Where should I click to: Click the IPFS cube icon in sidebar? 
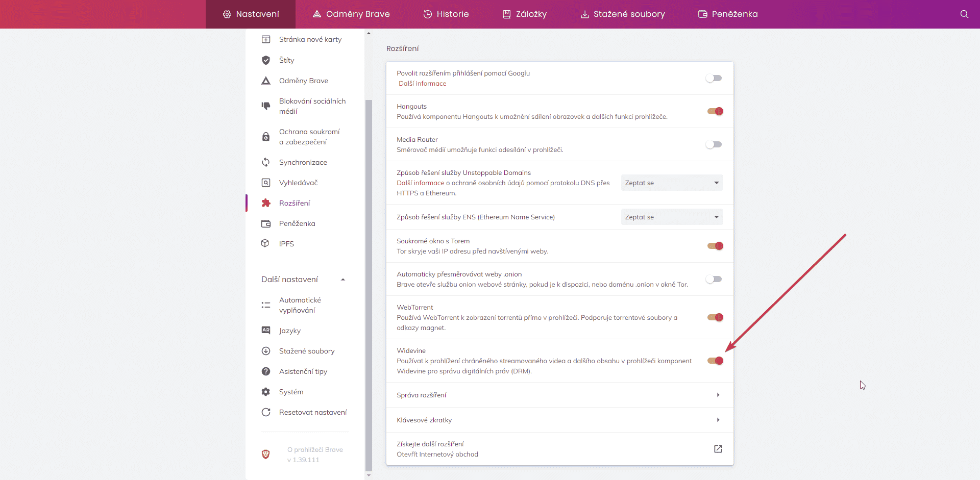click(x=265, y=243)
